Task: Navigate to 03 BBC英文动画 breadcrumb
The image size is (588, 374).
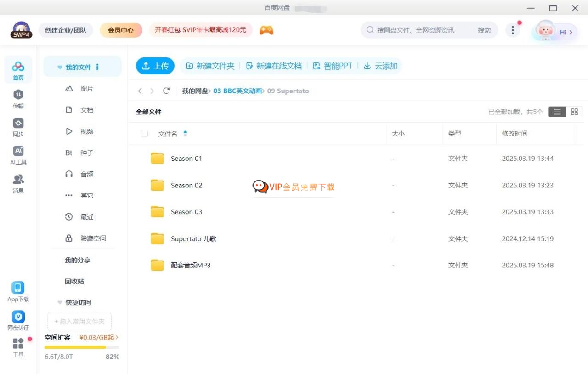Action: [x=237, y=91]
